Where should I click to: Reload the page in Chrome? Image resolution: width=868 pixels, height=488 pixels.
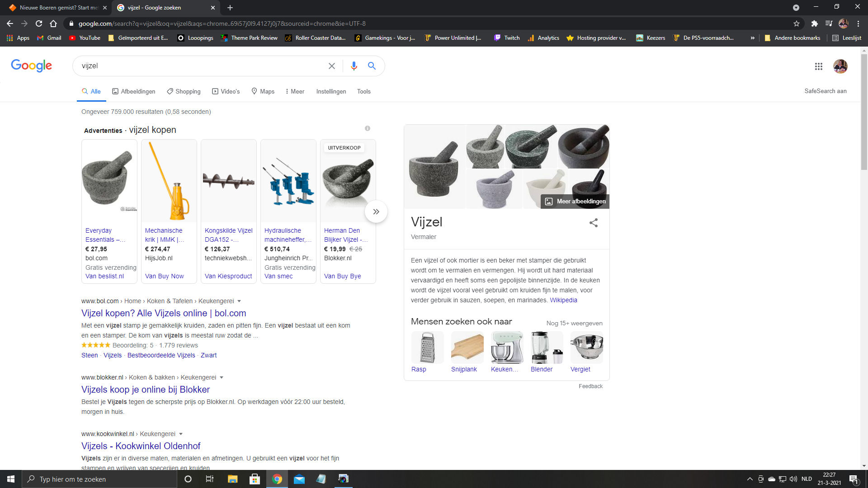tap(39, 23)
